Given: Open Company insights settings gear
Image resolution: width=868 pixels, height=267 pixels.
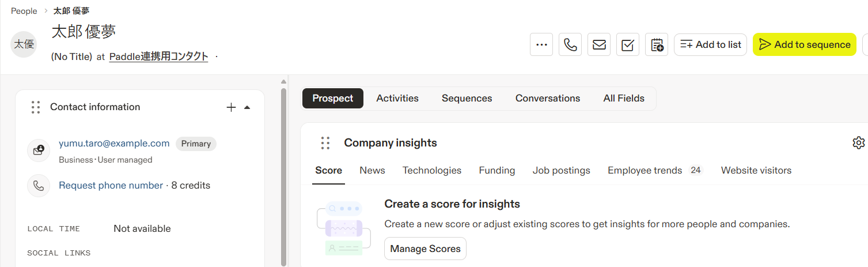Looking at the screenshot, I should pyautogui.click(x=858, y=142).
